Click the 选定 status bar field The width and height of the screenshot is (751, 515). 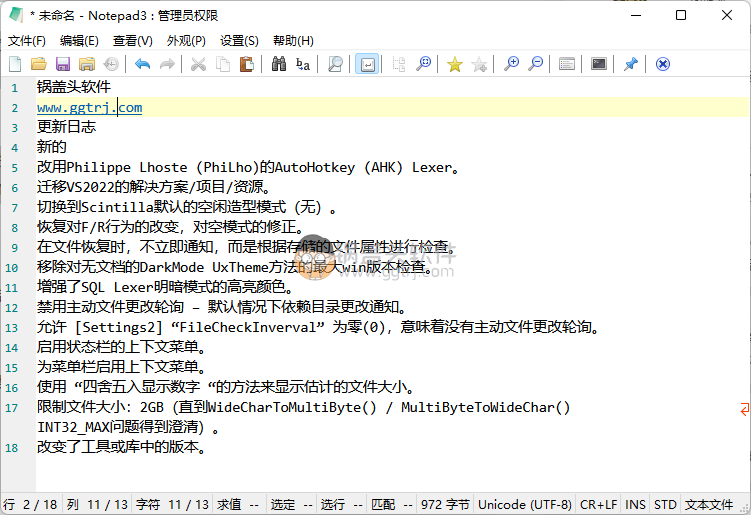(x=292, y=504)
